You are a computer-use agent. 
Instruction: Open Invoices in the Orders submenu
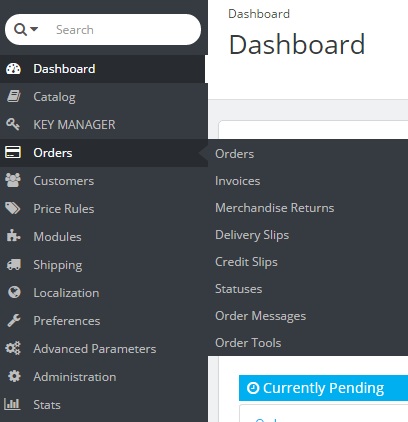[238, 181]
